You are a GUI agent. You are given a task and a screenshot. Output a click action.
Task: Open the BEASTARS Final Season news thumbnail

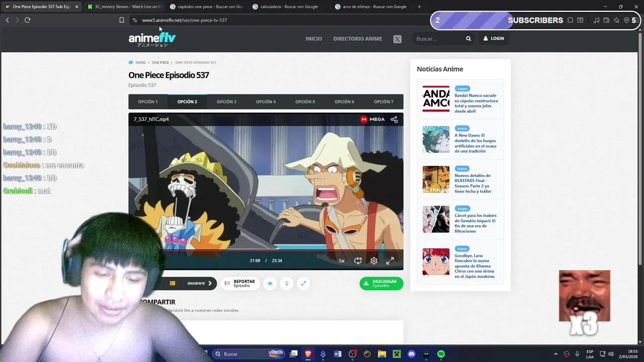coord(436,179)
